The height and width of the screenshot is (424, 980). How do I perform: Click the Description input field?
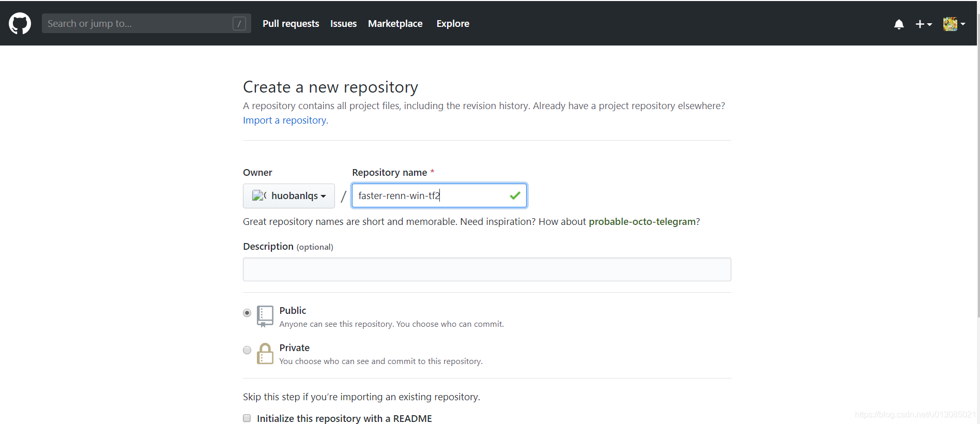click(x=487, y=269)
